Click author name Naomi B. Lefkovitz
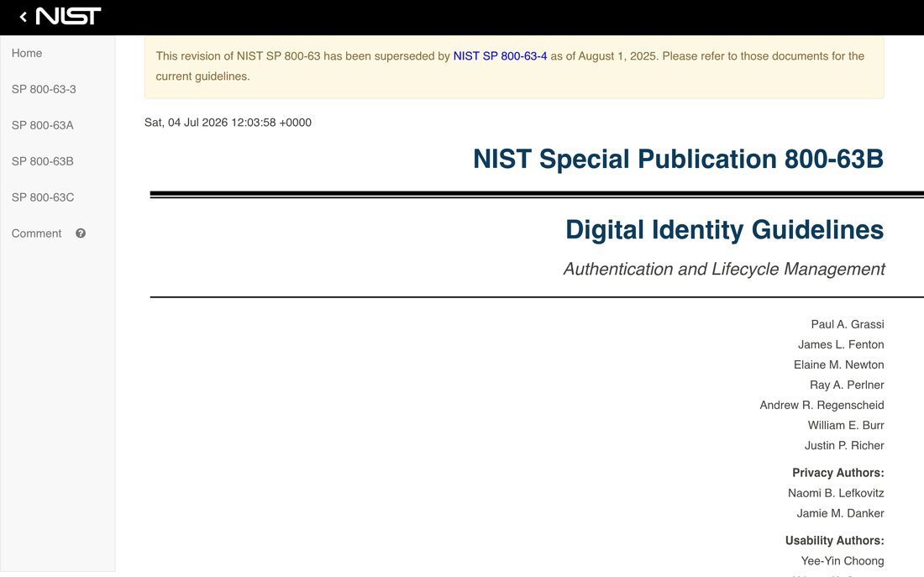Image resolution: width=924 pixels, height=577 pixels. tap(836, 493)
